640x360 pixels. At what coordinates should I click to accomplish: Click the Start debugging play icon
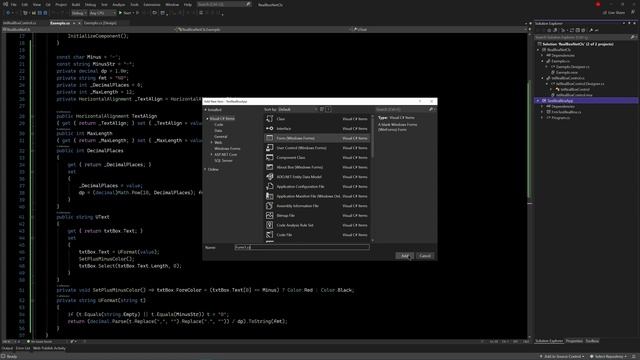tap(120, 13)
